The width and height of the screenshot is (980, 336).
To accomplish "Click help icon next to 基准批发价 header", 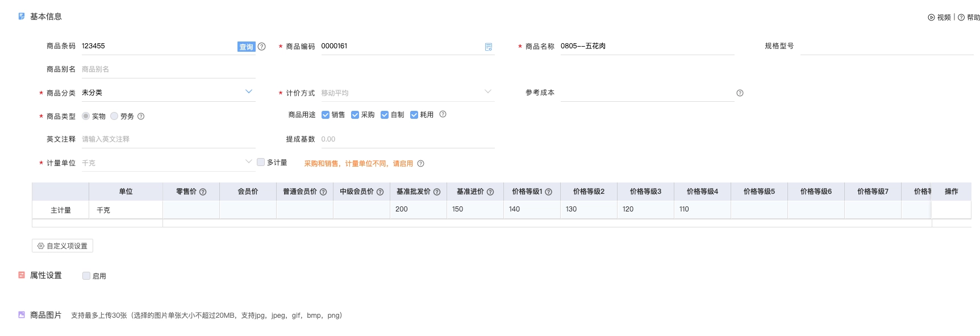I will [437, 192].
